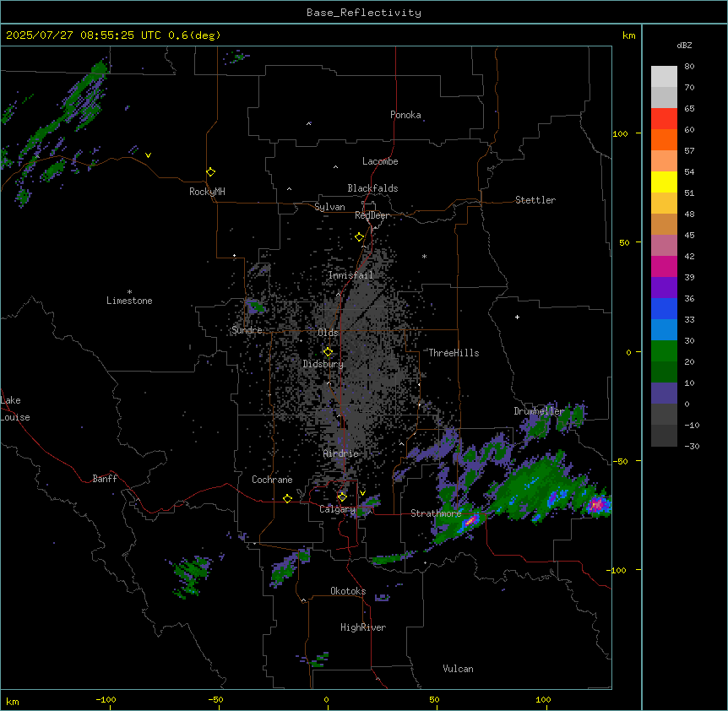Click the Okotoks label
The width and height of the screenshot is (728, 711).
[x=348, y=591]
